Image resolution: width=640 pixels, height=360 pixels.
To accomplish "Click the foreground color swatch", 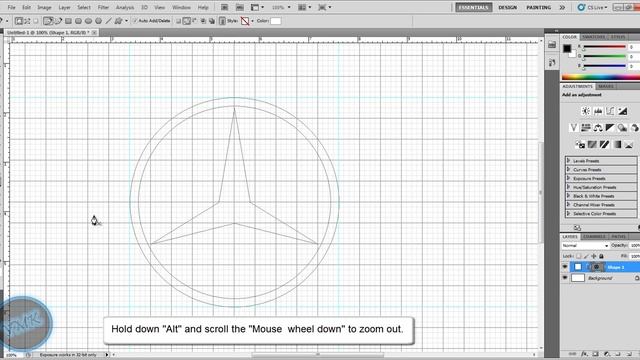I will [x=567, y=49].
